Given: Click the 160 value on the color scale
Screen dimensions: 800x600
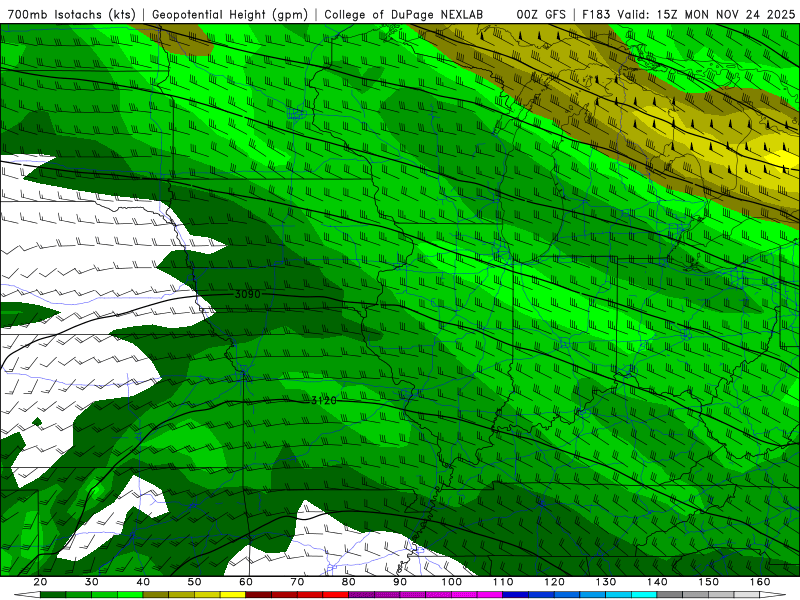Looking at the screenshot, I should coord(760,582).
